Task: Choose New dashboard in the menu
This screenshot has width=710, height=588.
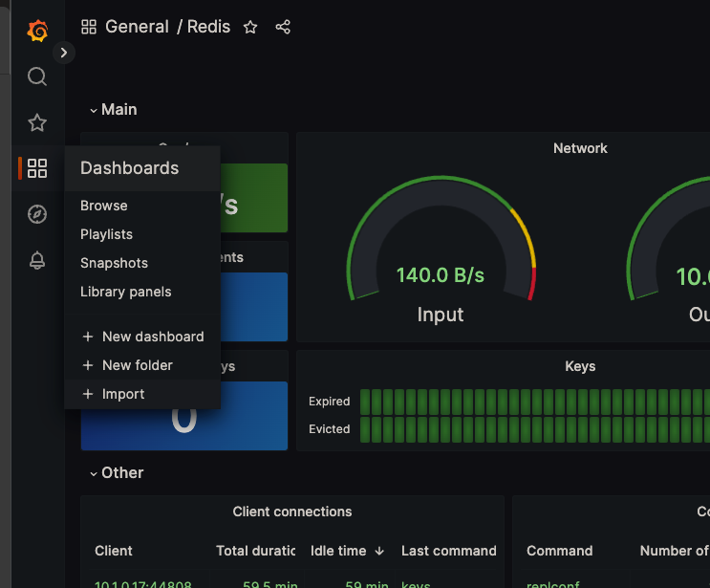Action: tap(143, 337)
